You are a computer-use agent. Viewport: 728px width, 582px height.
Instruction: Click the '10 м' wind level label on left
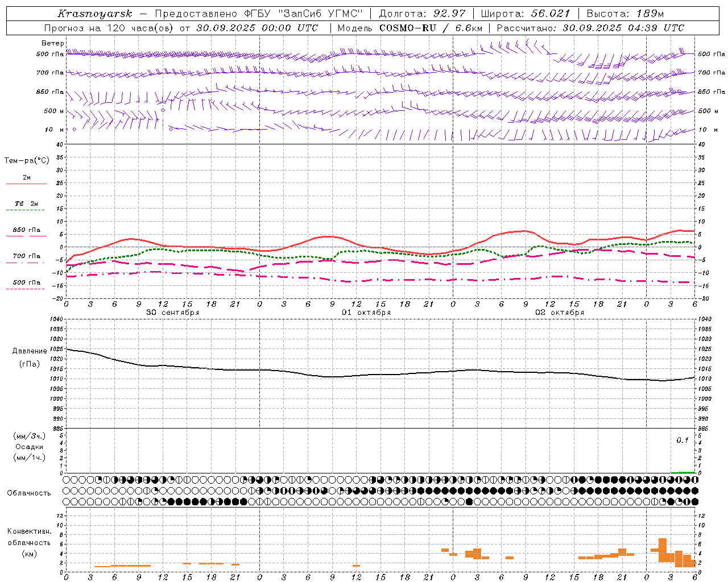tap(54, 130)
